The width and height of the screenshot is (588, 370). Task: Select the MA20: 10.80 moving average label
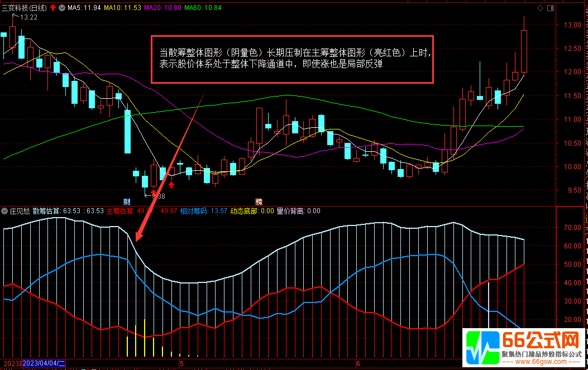[162, 7]
